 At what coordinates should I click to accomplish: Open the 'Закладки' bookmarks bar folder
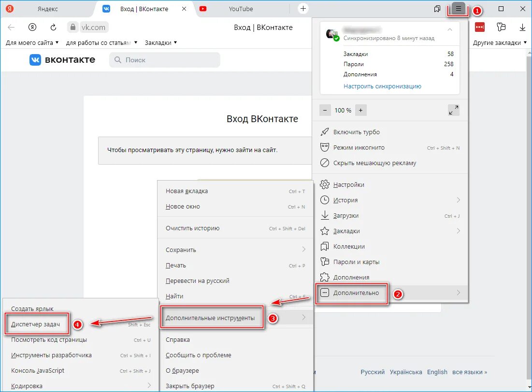pos(161,43)
